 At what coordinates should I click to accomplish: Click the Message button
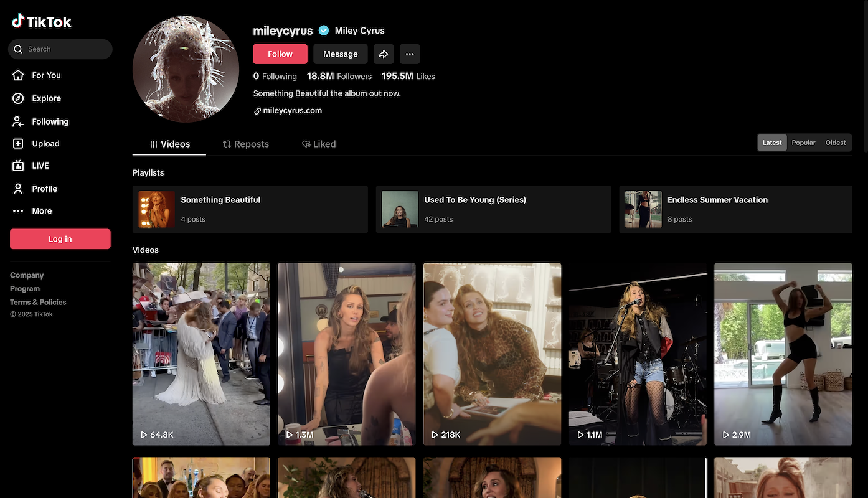point(341,54)
